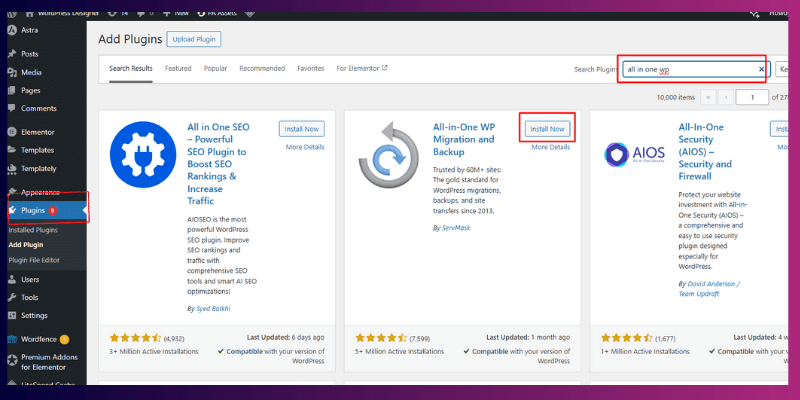Image resolution: width=800 pixels, height=400 pixels.
Task: Click '5+ Million Active Installations' text
Action: (x=399, y=352)
